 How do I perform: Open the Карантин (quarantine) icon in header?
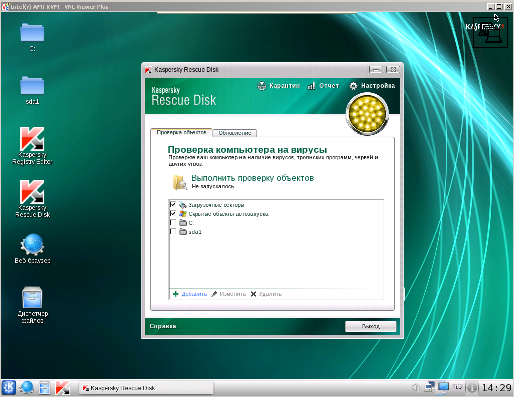tap(262, 86)
